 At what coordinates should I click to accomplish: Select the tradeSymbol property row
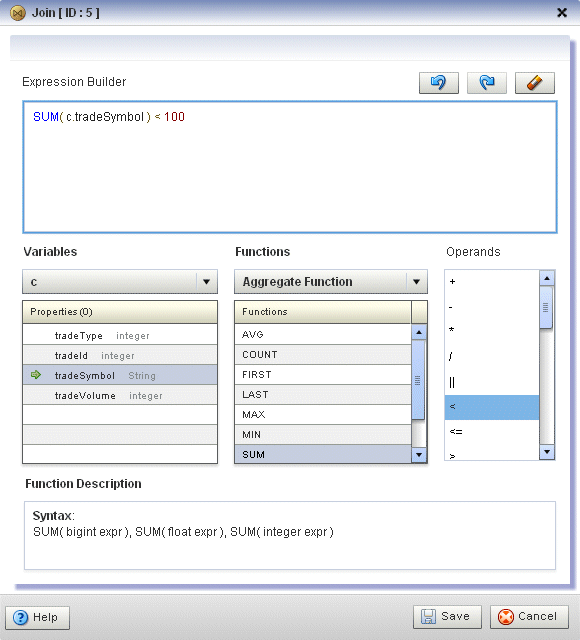pos(120,375)
